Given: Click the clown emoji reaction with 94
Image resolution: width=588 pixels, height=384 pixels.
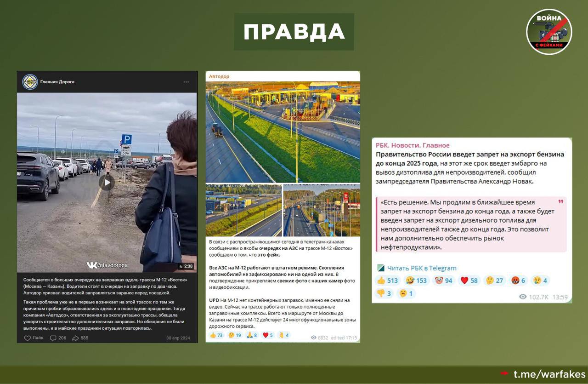Looking at the screenshot, I should coord(444,281).
